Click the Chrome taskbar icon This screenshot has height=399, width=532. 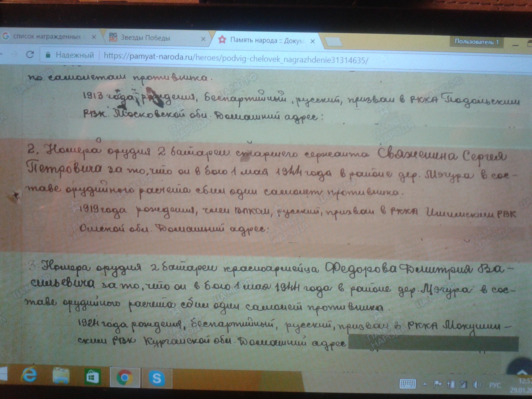pos(124,378)
